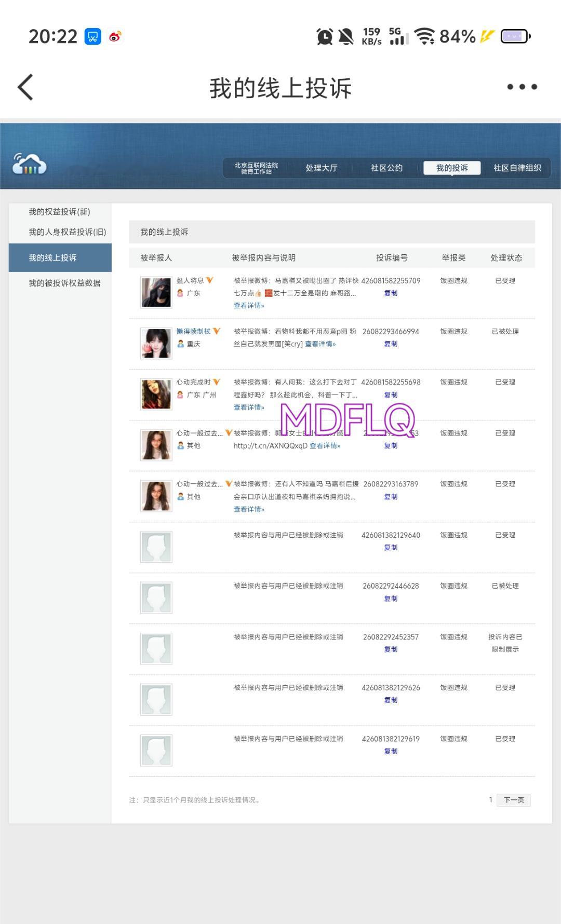Screen dimensions: 561x924
Task: Click placeholder avatar in row 426081382129640
Action: pos(156,547)
